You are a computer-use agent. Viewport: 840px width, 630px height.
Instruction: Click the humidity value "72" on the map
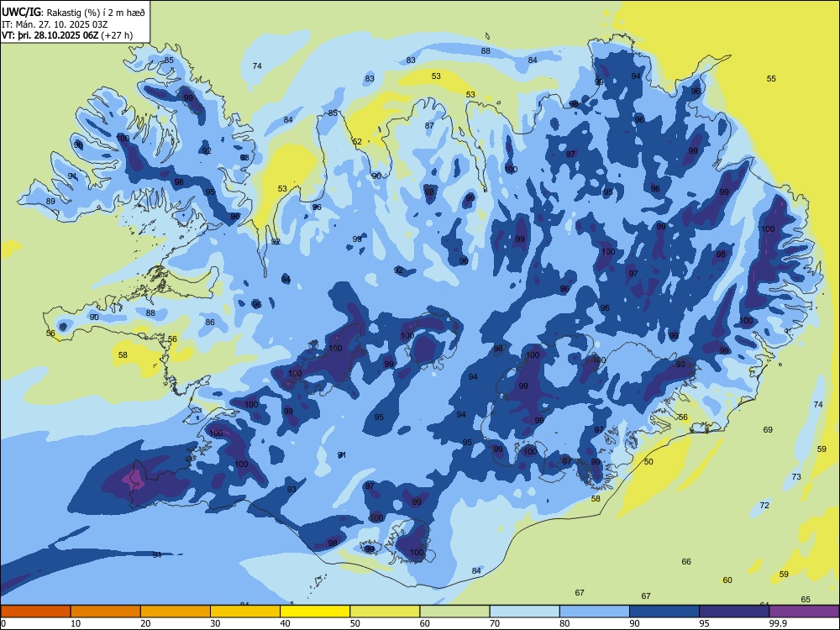(x=764, y=505)
